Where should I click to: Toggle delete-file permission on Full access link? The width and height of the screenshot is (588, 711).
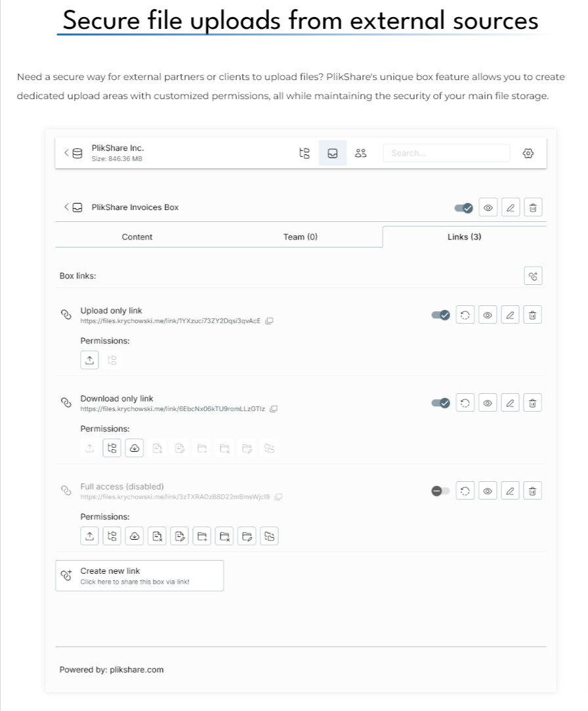(157, 536)
